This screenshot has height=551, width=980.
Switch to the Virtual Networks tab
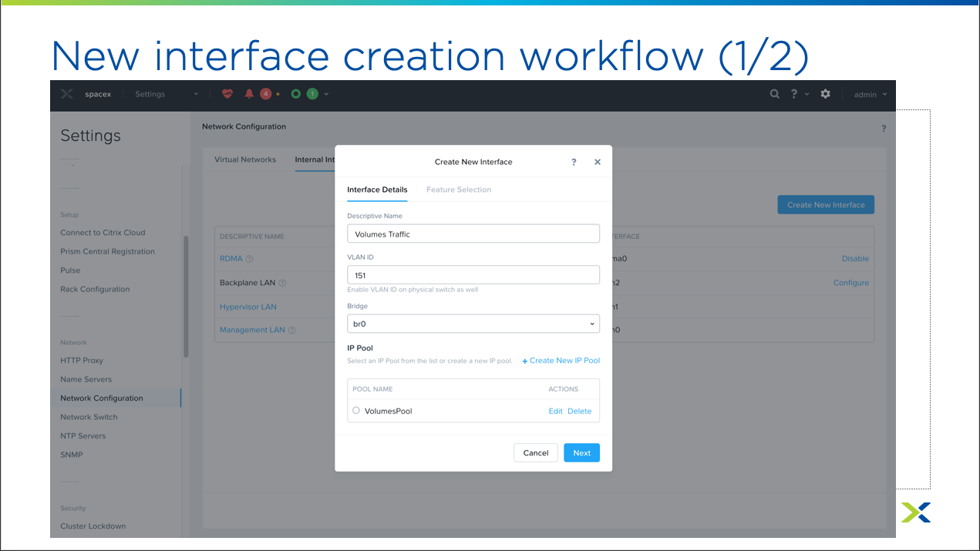(x=245, y=160)
